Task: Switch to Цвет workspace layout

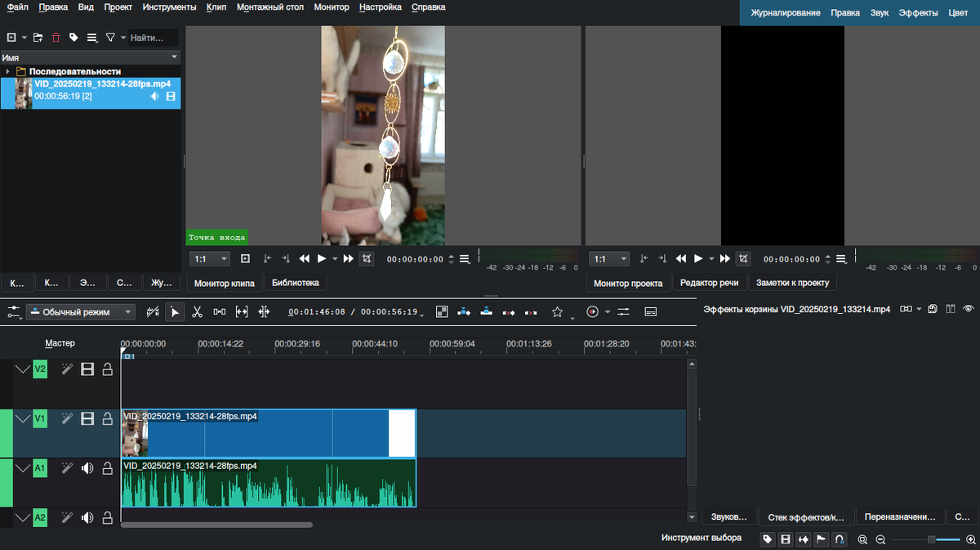Action: (958, 12)
